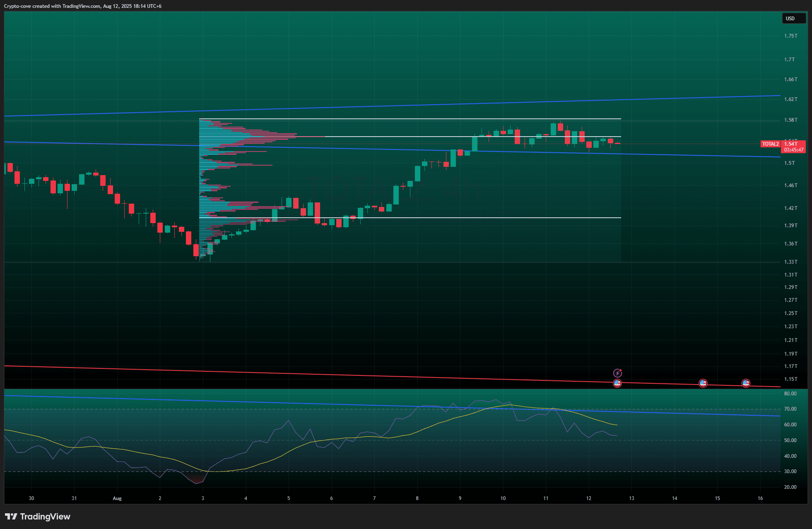Click the 1.54T current price label
812x529 pixels.
792,144
